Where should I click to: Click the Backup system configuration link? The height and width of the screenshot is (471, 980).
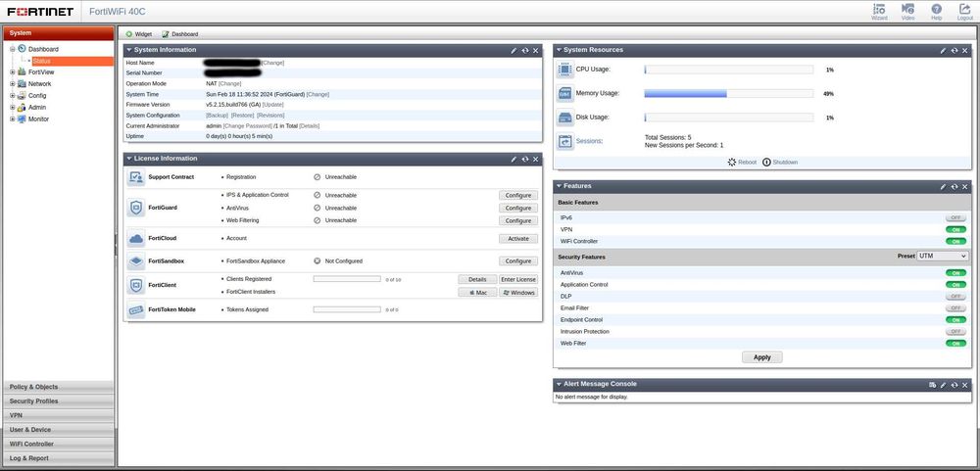pos(217,116)
